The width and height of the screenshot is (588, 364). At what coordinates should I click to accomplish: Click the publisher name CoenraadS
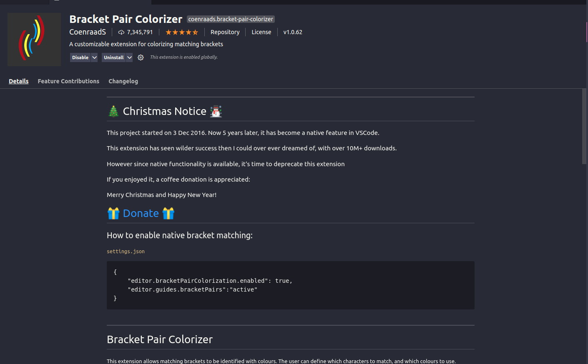click(x=88, y=32)
